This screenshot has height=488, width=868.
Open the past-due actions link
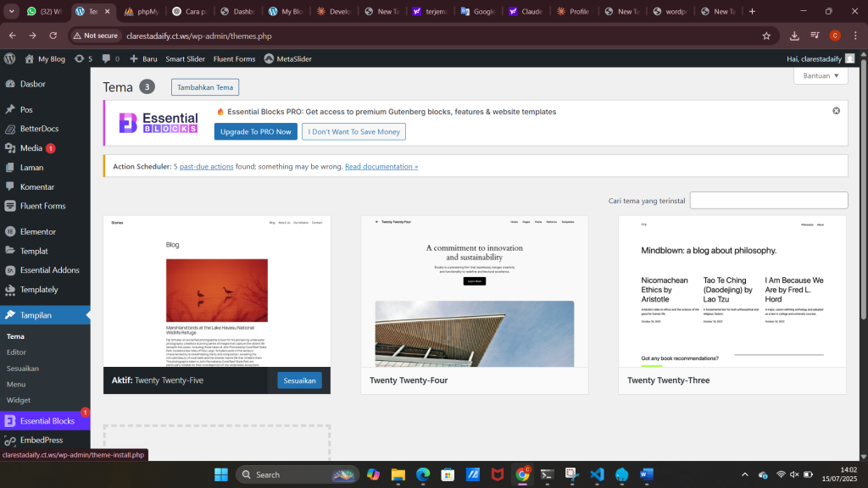(x=206, y=166)
